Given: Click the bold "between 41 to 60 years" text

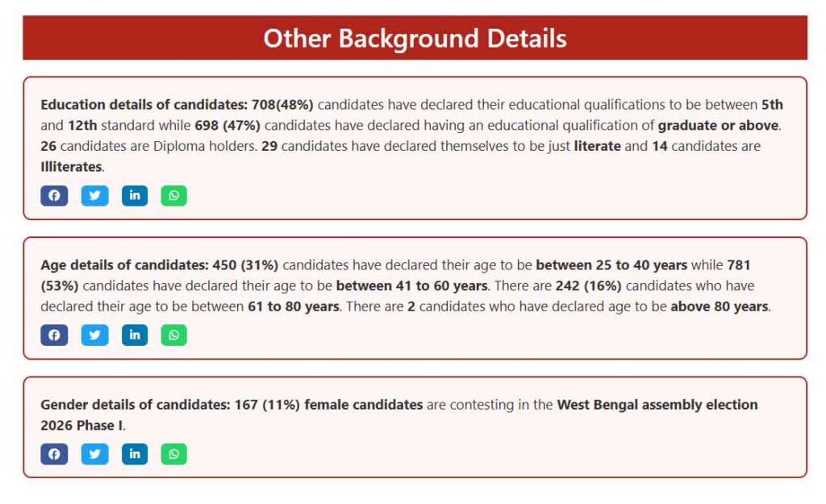Looking at the screenshot, I should [411, 285].
